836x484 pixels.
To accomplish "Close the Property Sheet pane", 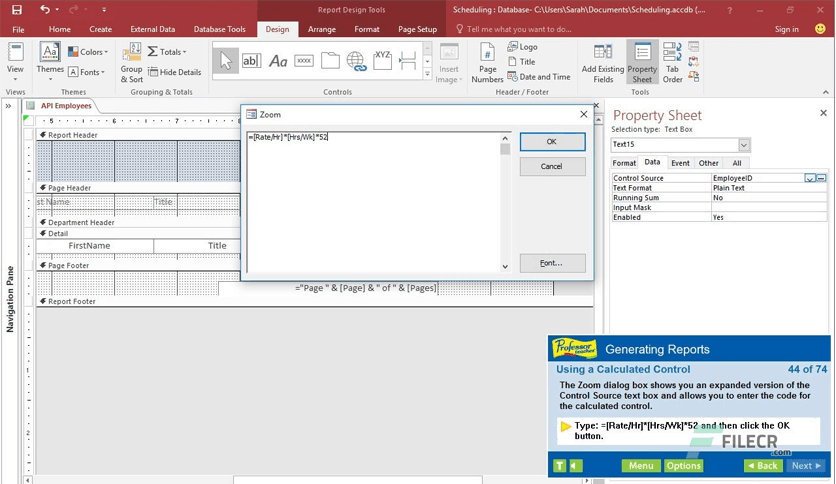I will click(x=824, y=113).
